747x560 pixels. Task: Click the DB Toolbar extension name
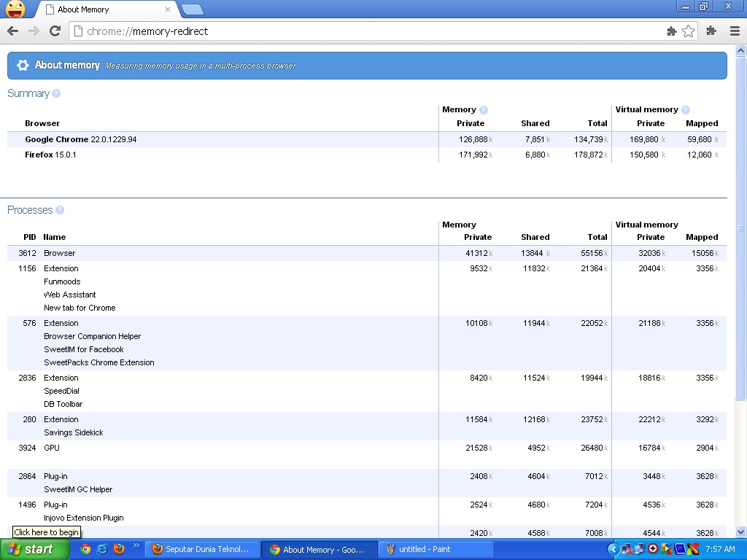pyautogui.click(x=63, y=404)
